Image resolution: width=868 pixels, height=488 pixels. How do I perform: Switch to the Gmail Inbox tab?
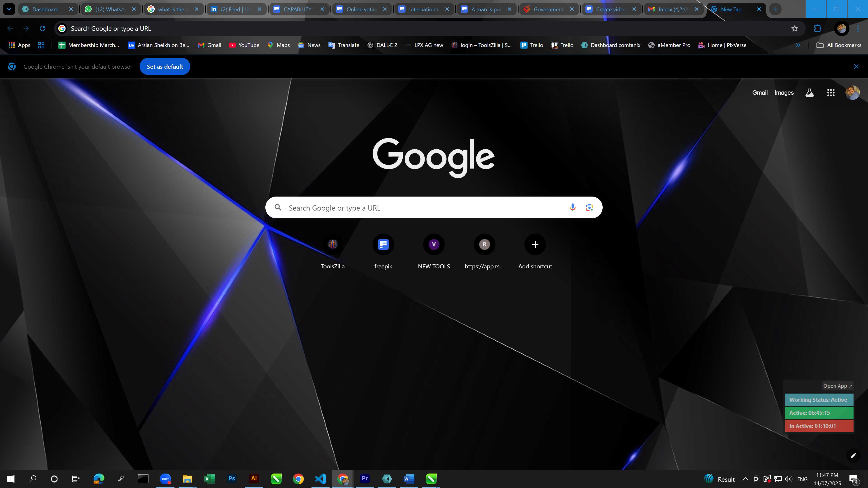coord(673,9)
